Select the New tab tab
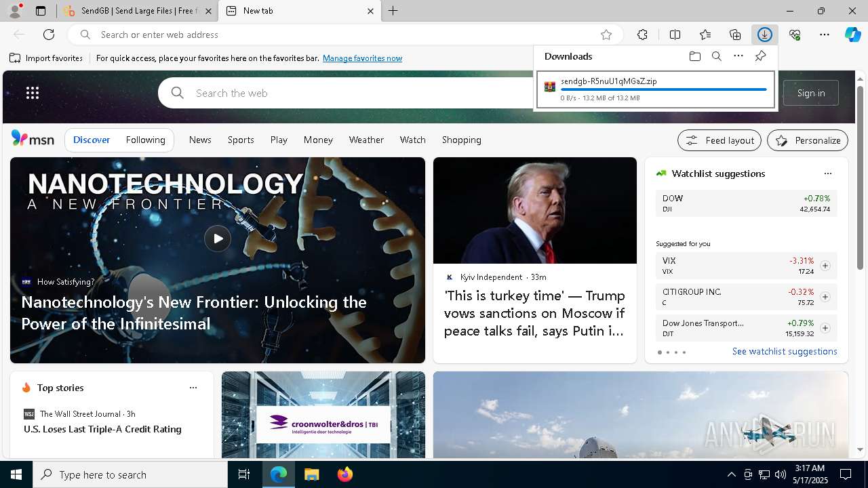The height and width of the screenshot is (488, 868). click(300, 11)
